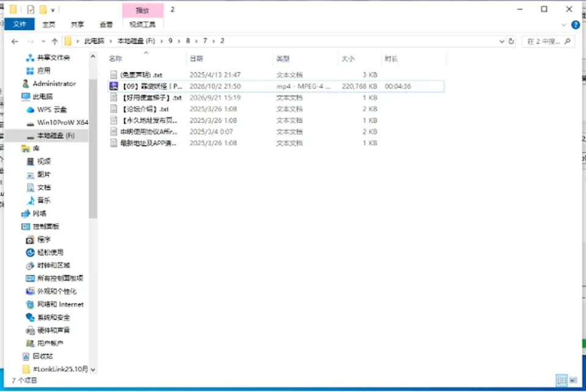Open the File menu tab
The image size is (586, 392).
pos(20,24)
